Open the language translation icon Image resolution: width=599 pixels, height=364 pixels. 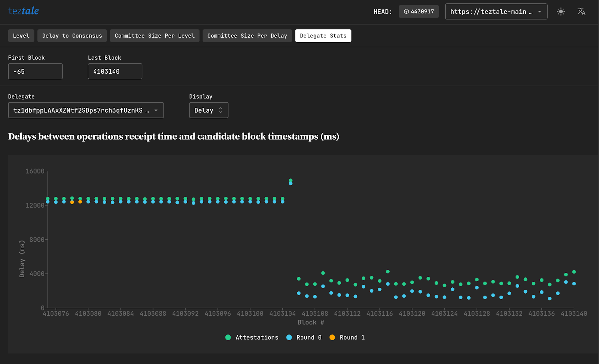(581, 12)
